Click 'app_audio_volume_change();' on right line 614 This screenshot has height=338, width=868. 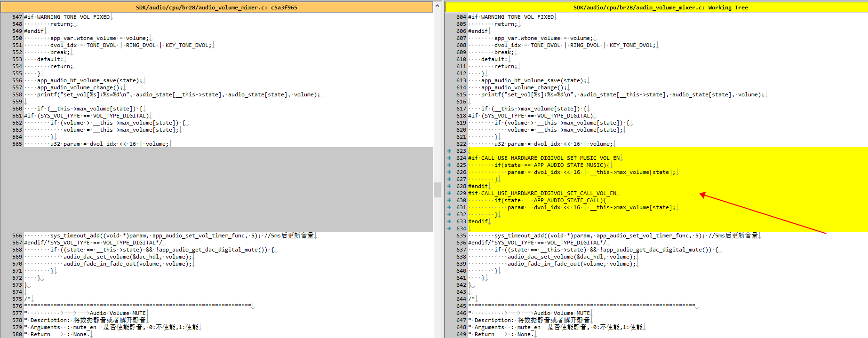click(x=524, y=87)
